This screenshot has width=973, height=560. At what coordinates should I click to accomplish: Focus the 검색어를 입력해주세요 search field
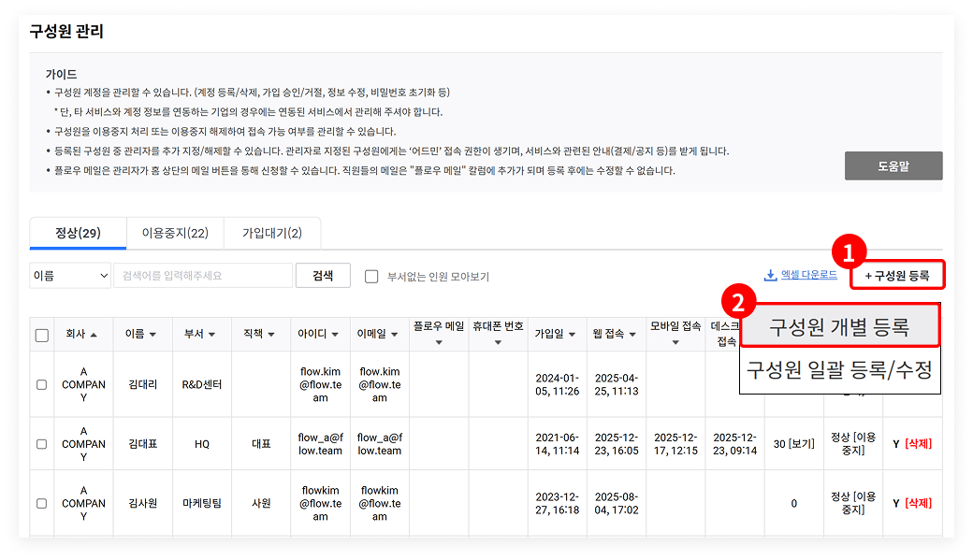coord(203,276)
